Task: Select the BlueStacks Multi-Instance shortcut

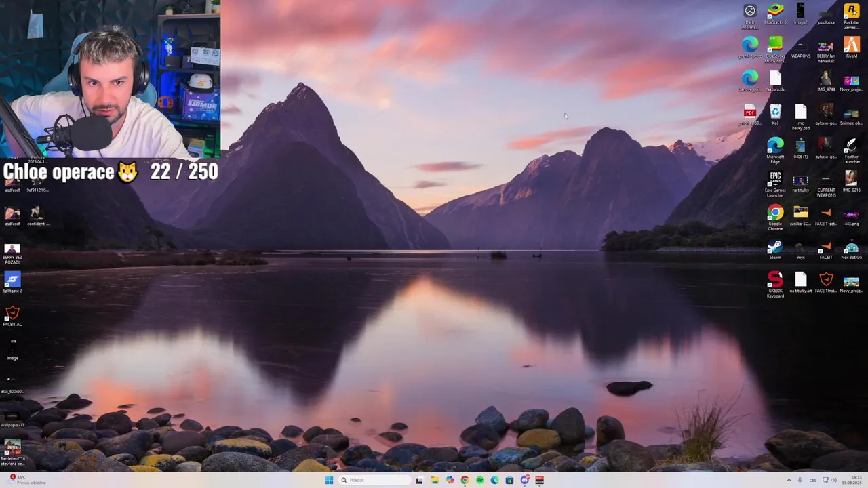Action: 775,49
